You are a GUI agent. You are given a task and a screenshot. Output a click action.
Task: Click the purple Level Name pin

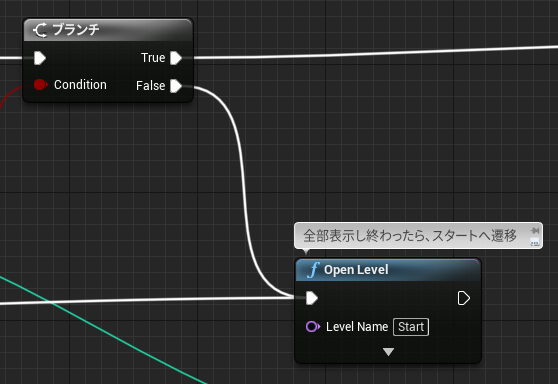coord(312,326)
